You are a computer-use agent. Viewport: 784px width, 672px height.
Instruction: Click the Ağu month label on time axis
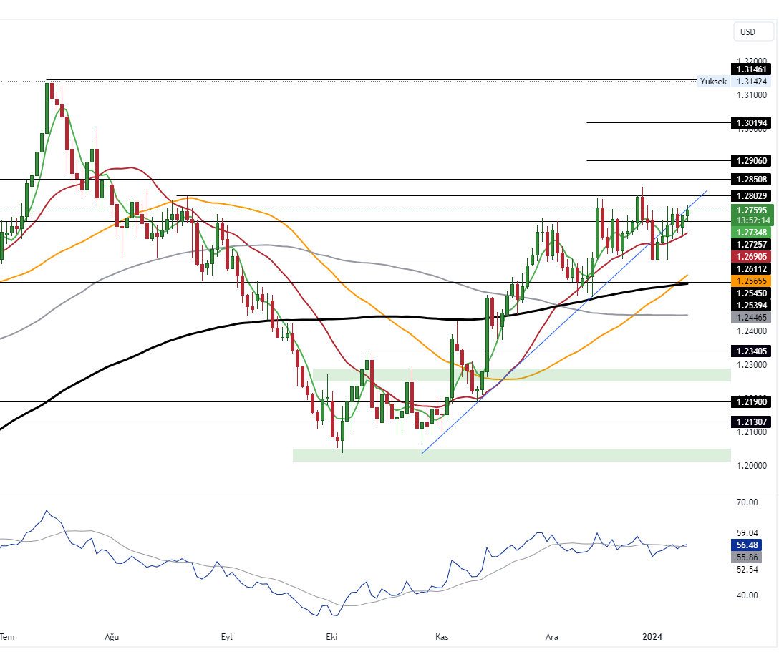pyautogui.click(x=111, y=636)
